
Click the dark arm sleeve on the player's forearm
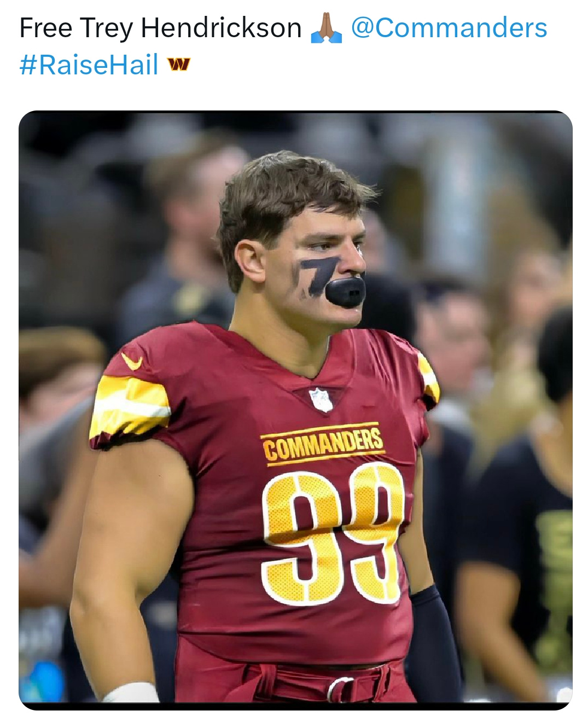click(x=435, y=645)
